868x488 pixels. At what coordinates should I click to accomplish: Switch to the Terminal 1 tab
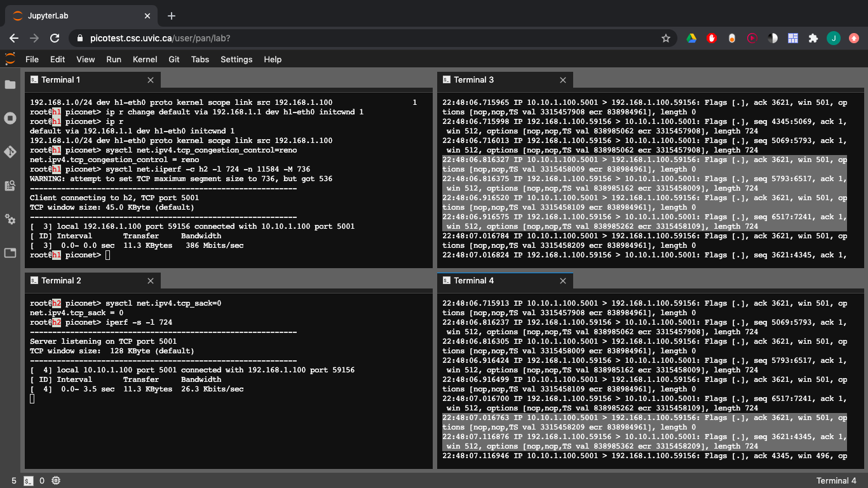(61, 80)
